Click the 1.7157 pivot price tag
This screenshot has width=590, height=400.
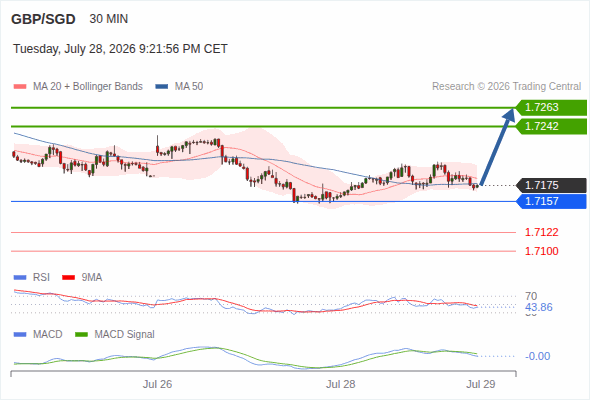pyautogui.click(x=551, y=201)
